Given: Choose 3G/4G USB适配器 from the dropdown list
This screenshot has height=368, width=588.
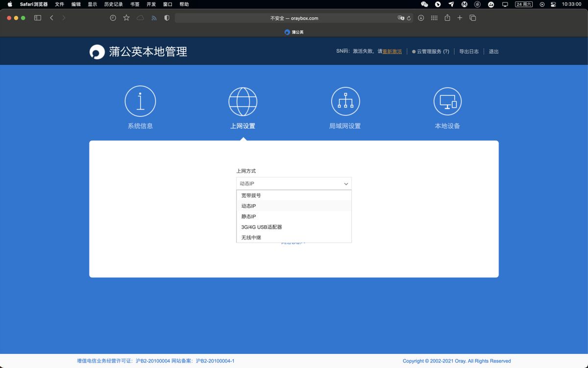Looking at the screenshot, I should pos(294,227).
